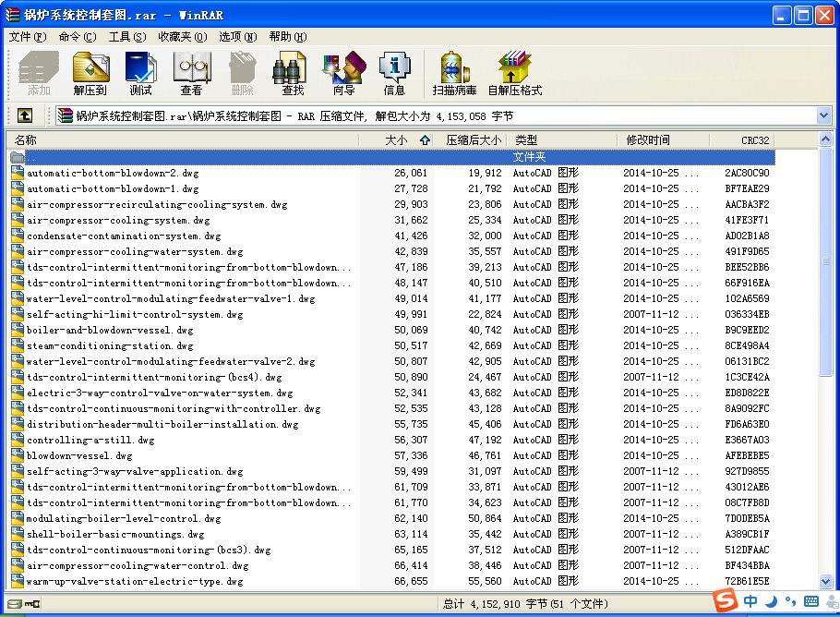Image resolution: width=840 pixels, height=617 pixels.
Task: Show archive Info (信息) icon
Action: coord(394,68)
